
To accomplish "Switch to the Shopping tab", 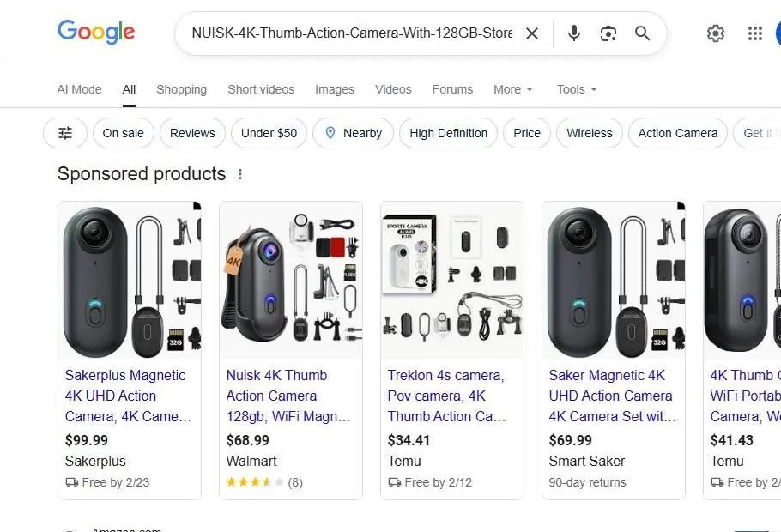I will (x=181, y=89).
